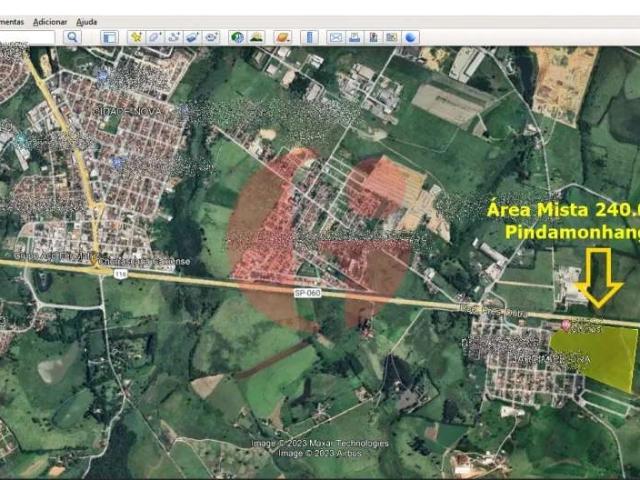640x480 pixels.
Task: Click the Save Image toolbar icon
Action: tap(373, 37)
